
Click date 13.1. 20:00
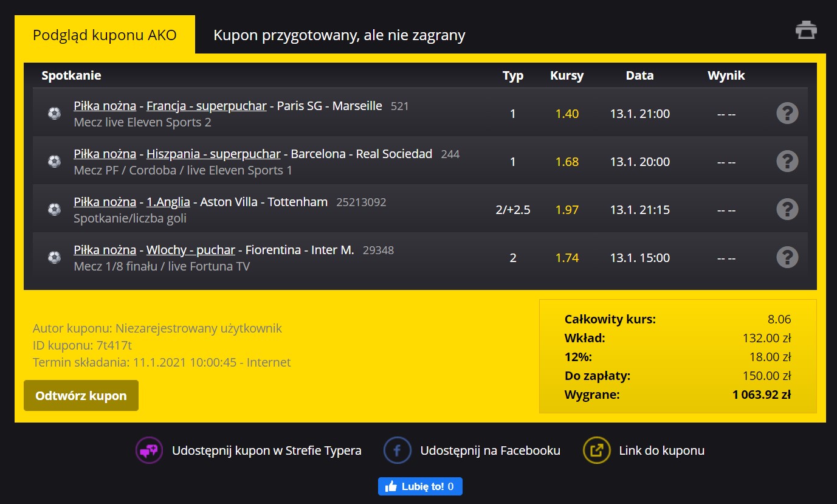640,162
